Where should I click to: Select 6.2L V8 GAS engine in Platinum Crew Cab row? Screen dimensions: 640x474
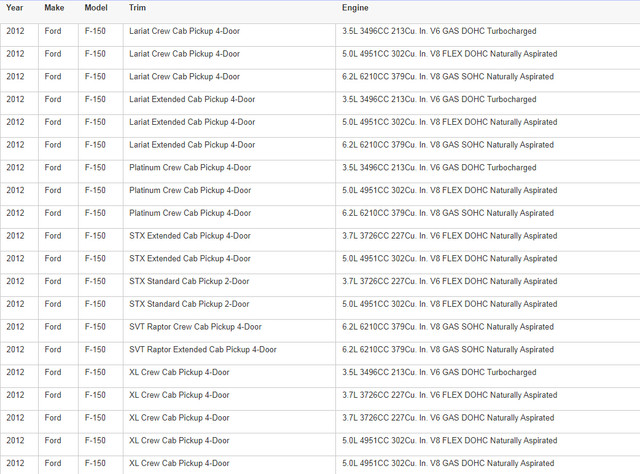pyautogui.click(x=448, y=213)
